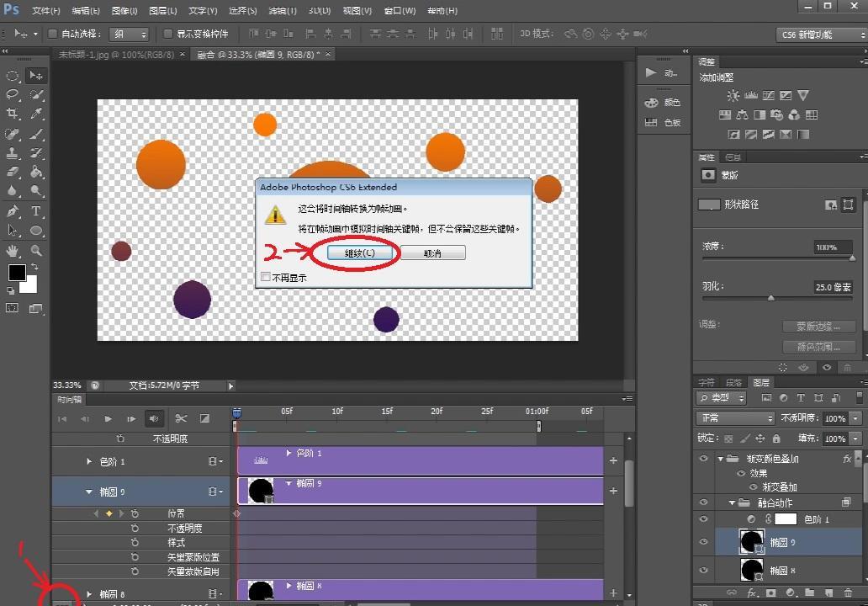This screenshot has height=606, width=868.
Task: Hide the 椭圆 9 layer via eye icon
Action: click(703, 543)
